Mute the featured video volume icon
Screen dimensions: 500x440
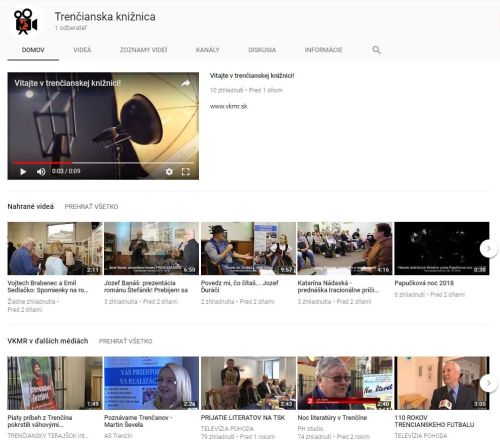click(x=41, y=172)
